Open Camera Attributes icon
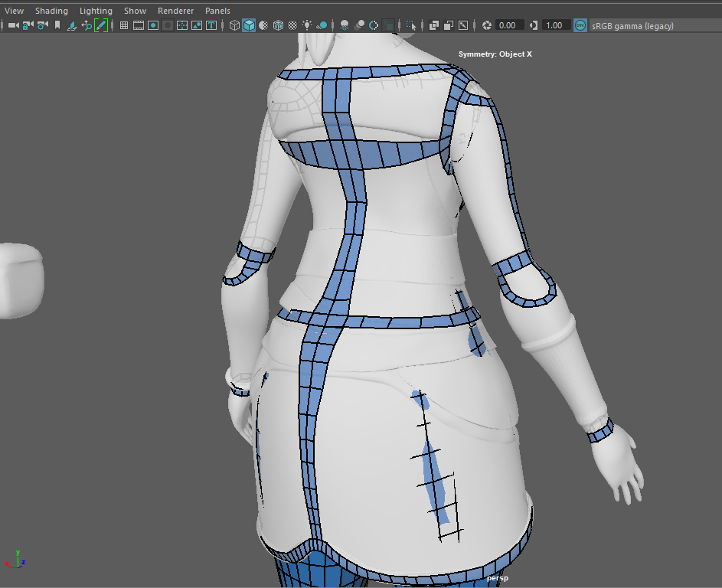The image size is (722, 588). click(x=41, y=25)
